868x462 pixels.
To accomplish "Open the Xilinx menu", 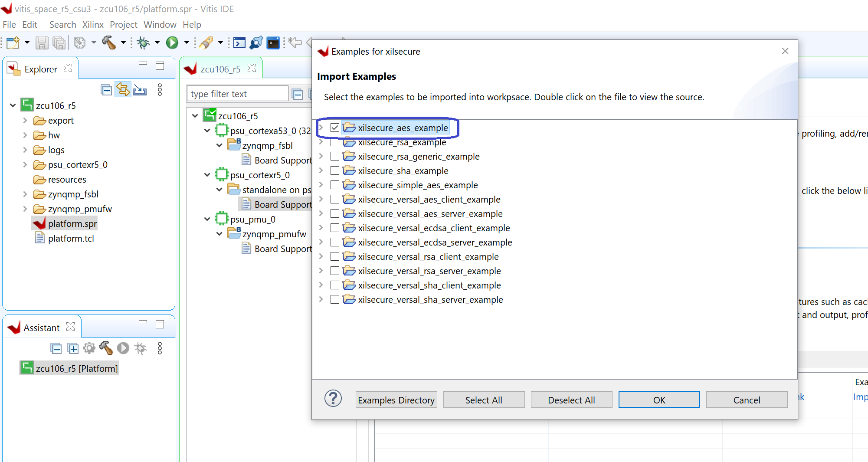I will [93, 24].
